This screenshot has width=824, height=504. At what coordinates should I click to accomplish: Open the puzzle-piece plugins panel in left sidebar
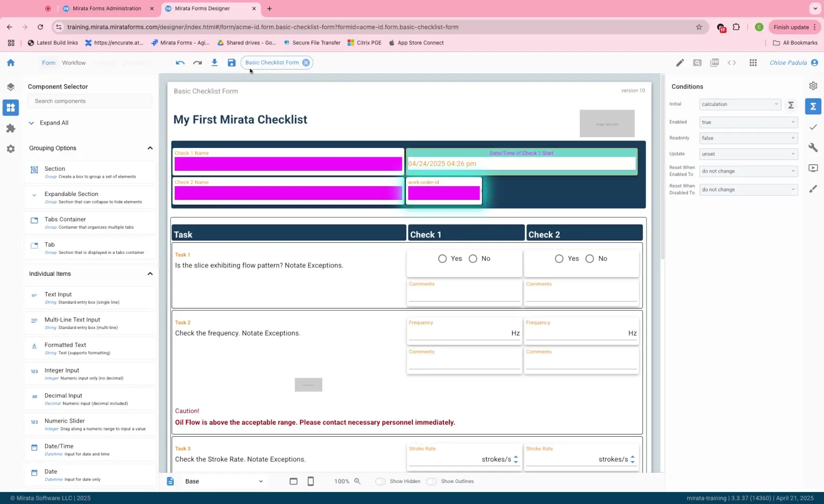11,128
